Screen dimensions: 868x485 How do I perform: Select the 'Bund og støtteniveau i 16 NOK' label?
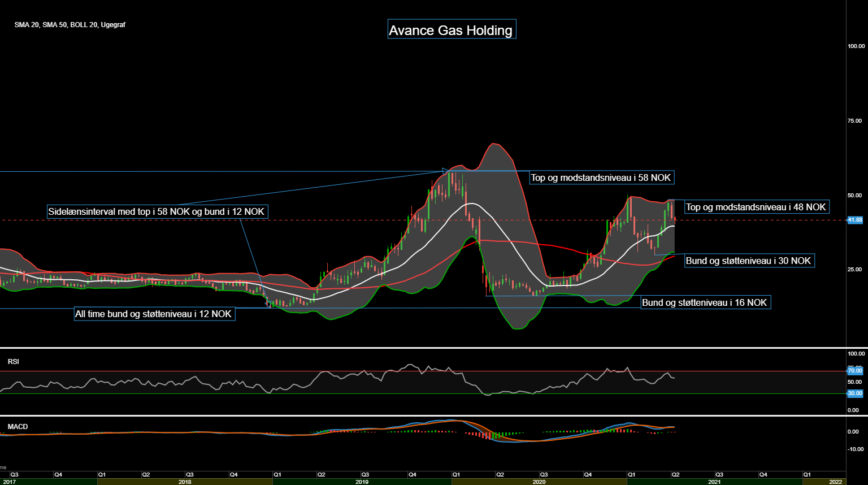(x=705, y=302)
